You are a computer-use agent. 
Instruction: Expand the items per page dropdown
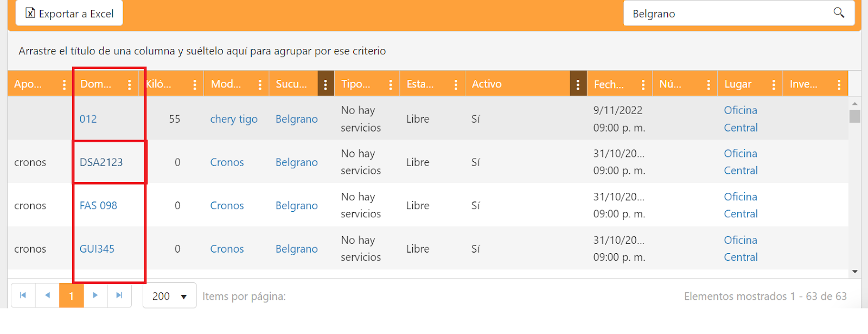(183, 297)
